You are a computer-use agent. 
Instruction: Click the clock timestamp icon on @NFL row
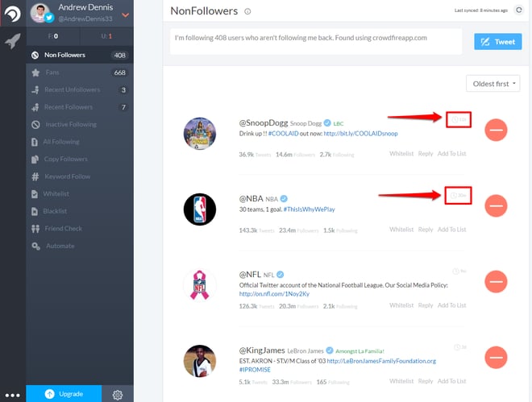[x=455, y=271]
